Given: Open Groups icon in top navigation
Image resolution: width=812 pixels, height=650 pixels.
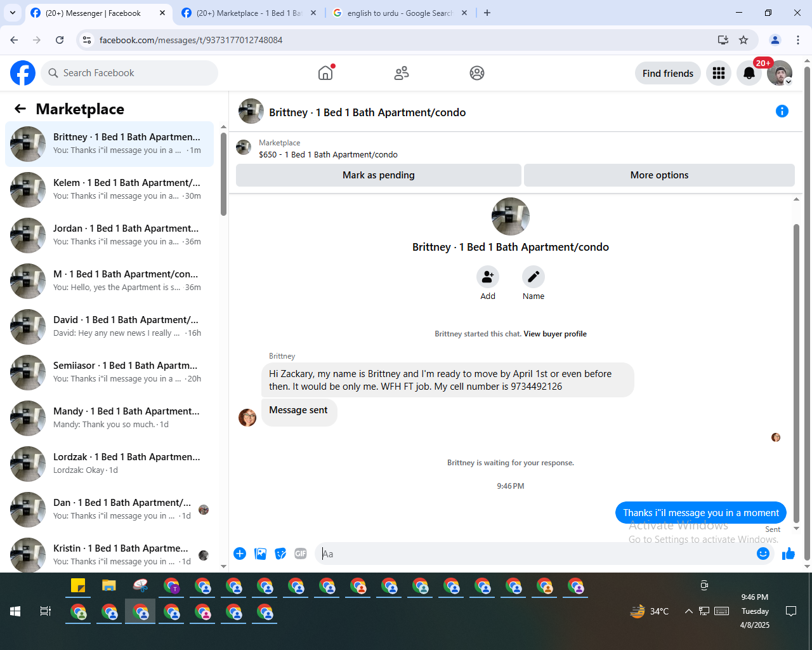Looking at the screenshot, I should (x=477, y=73).
